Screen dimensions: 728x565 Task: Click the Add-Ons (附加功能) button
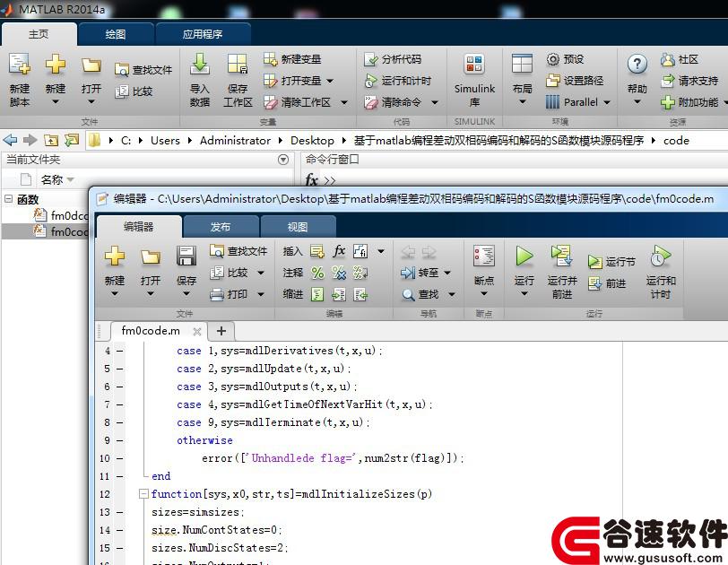690,102
